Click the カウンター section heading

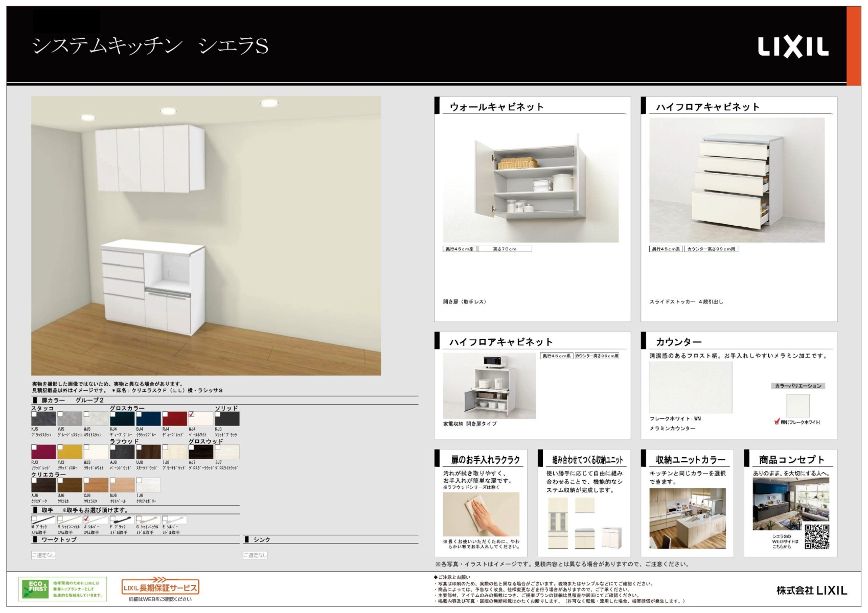(x=679, y=342)
